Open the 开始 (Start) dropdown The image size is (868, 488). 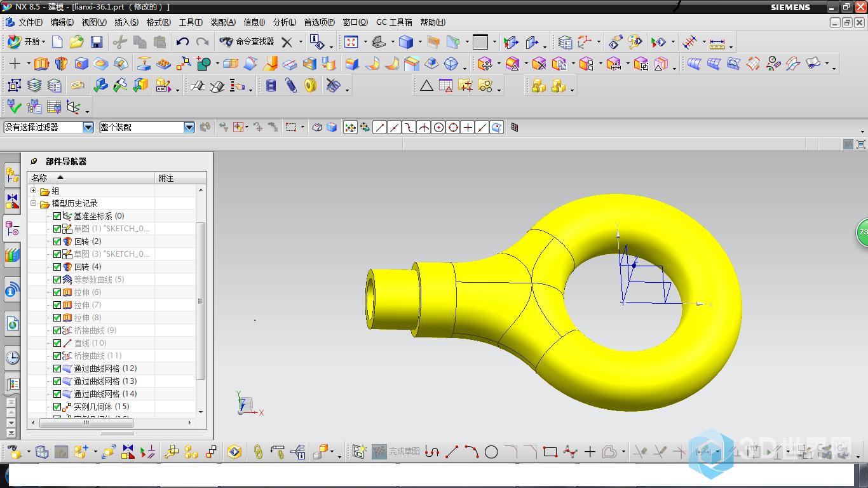pos(25,42)
